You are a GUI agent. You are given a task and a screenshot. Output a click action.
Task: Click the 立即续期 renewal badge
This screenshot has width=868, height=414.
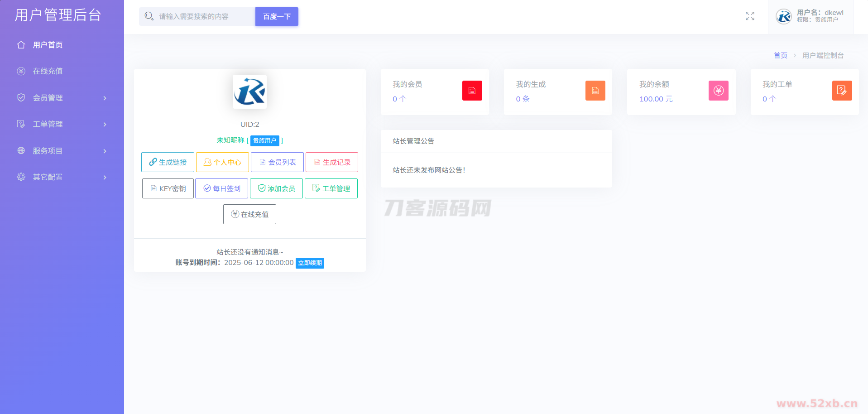(310, 263)
